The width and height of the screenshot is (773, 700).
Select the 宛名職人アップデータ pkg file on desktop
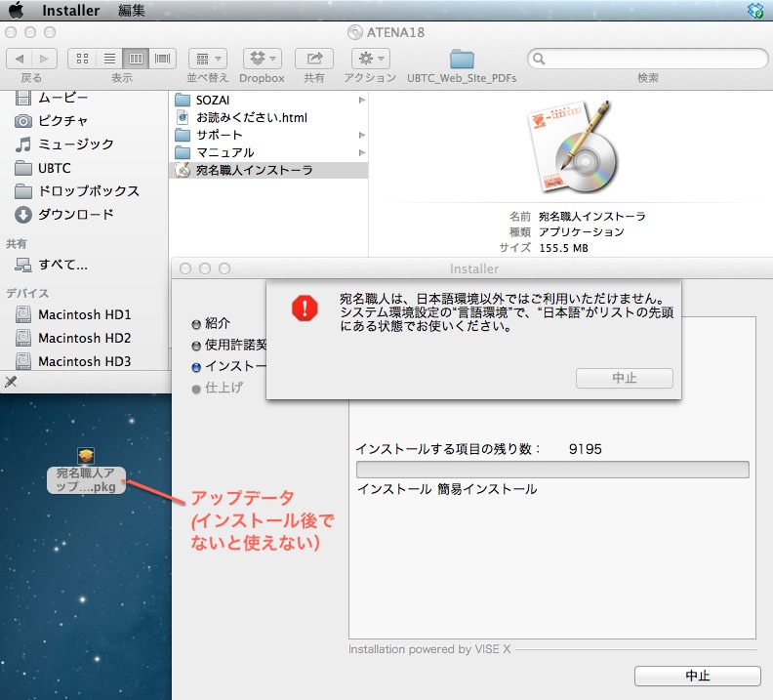click(x=86, y=472)
